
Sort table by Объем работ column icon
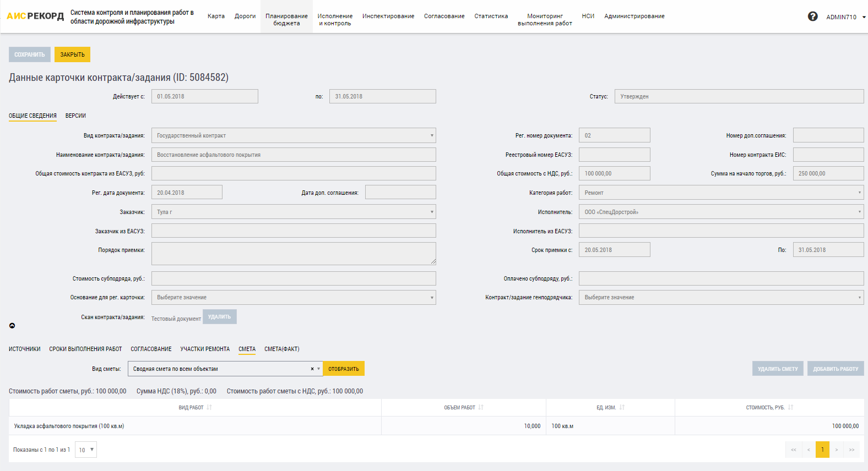tap(481, 408)
